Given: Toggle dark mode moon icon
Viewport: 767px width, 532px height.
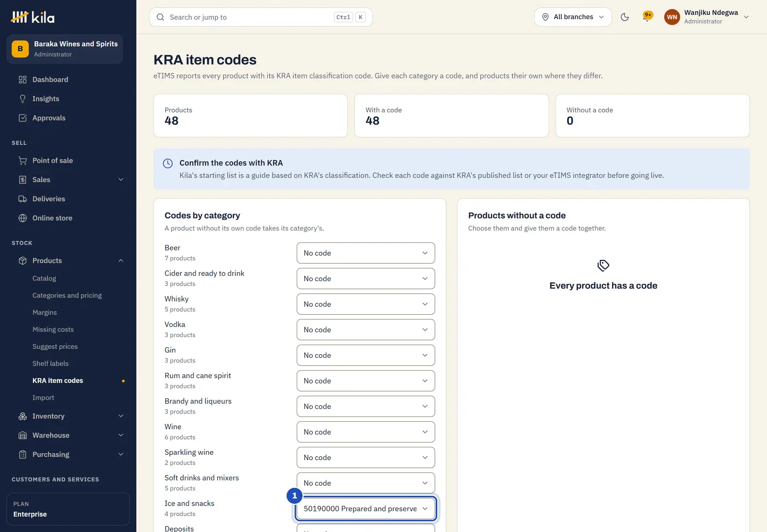Looking at the screenshot, I should pyautogui.click(x=625, y=17).
